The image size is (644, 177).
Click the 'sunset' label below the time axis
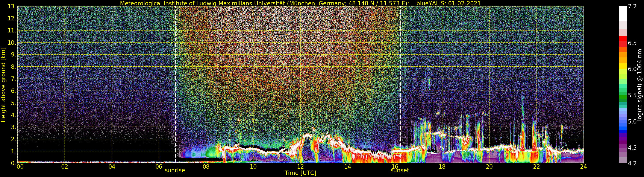point(400,171)
